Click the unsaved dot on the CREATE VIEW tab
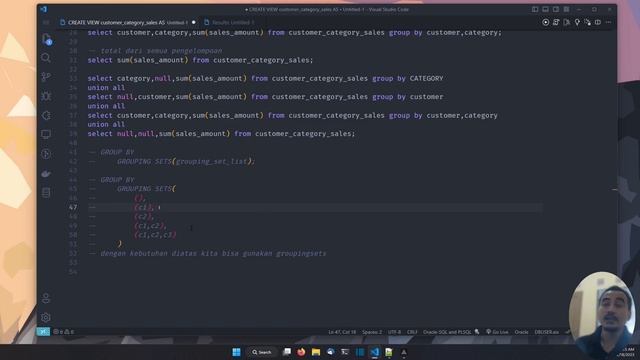Screen dimensions: 640x360 point(193,22)
